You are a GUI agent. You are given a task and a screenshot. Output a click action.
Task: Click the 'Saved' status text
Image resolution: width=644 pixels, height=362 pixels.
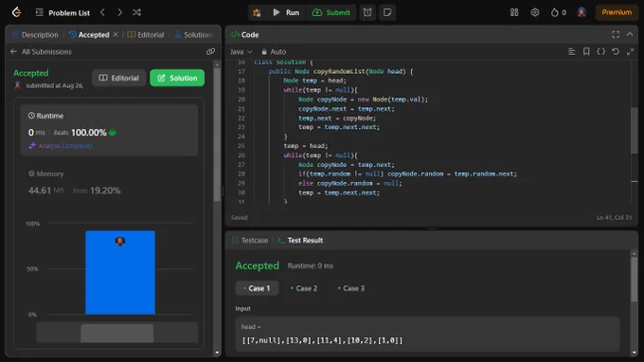(x=239, y=217)
